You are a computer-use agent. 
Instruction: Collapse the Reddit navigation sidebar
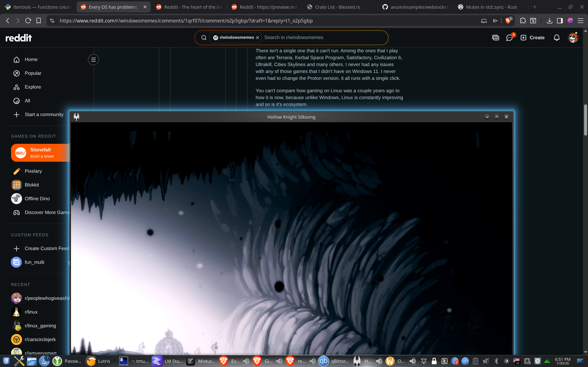point(93,59)
